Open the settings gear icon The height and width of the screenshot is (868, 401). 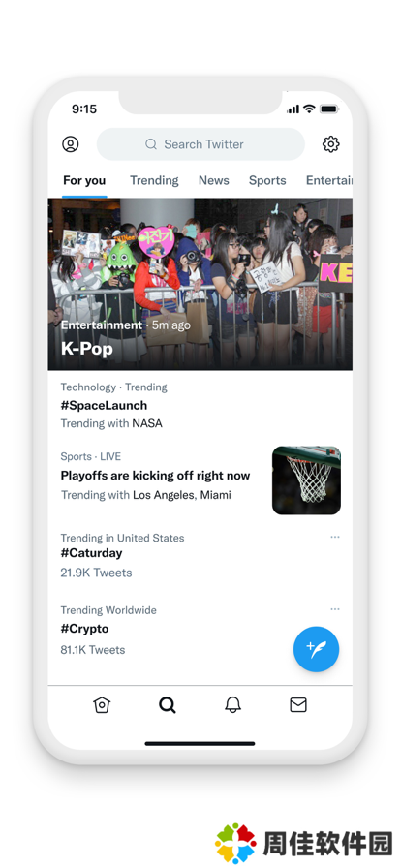330,144
